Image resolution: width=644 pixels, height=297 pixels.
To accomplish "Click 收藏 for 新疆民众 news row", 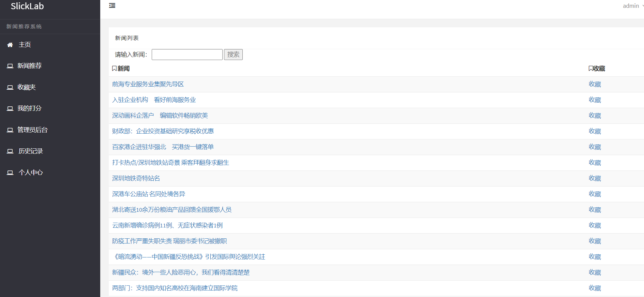I will coord(595,272).
